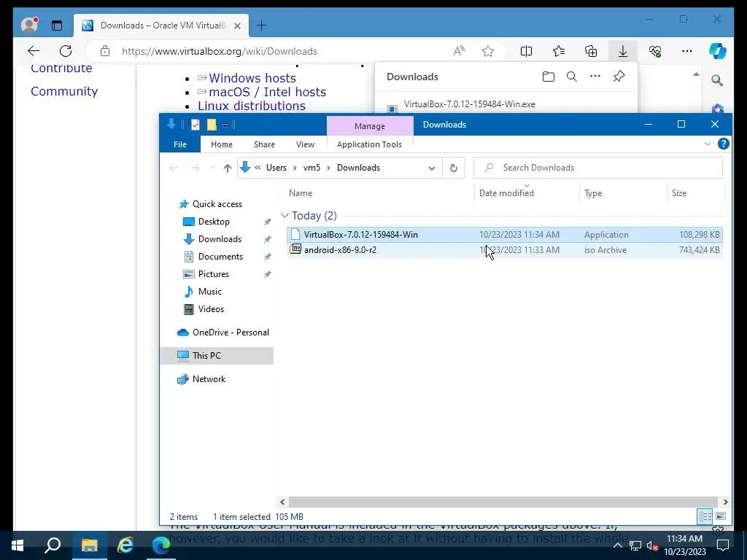
Task: Switch to Large icons view layout icon
Action: pyautogui.click(x=721, y=516)
